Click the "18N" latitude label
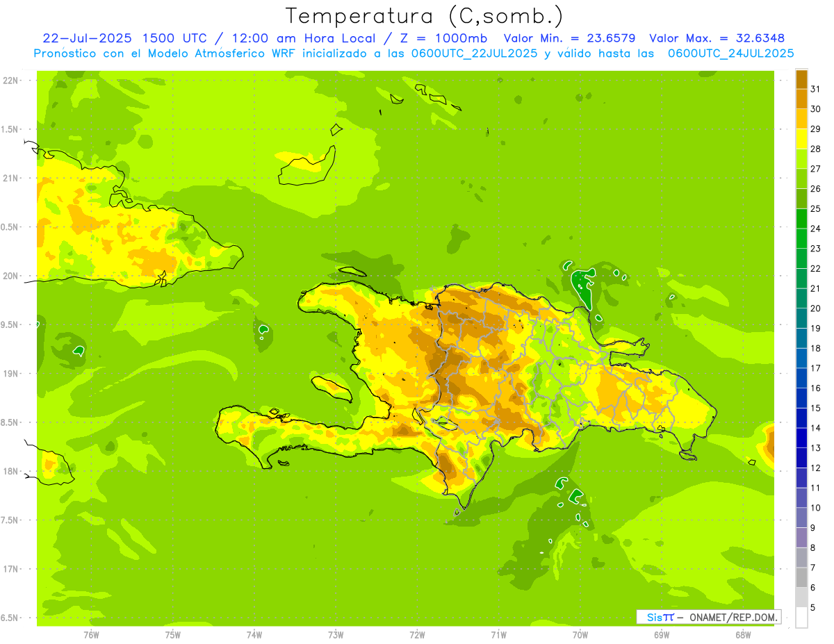The image size is (834, 644). (x=10, y=471)
